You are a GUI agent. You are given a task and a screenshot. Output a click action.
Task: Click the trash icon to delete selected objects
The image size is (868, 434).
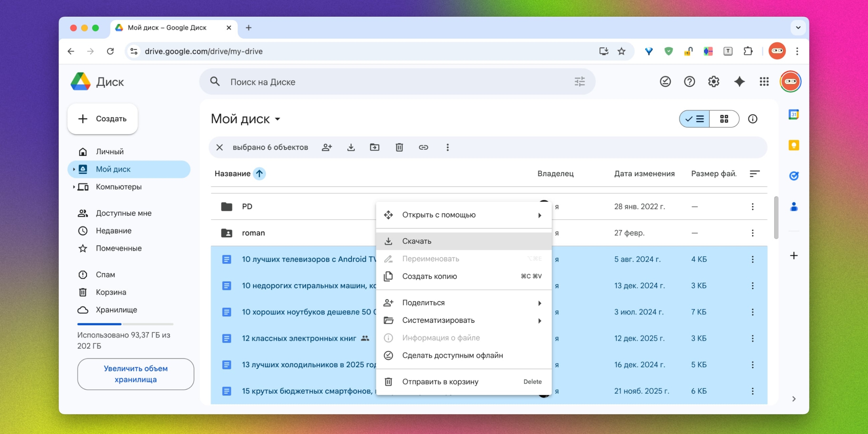click(399, 147)
